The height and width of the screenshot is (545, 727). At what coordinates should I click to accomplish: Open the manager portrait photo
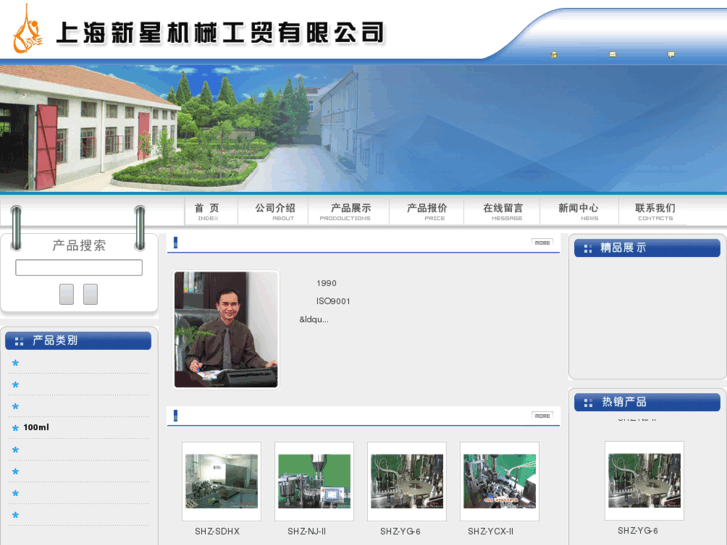tap(226, 329)
